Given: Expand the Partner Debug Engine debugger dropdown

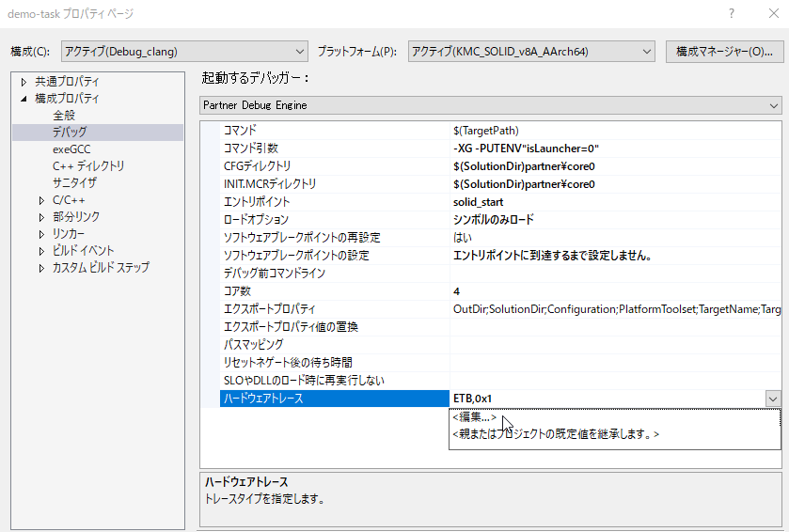Looking at the screenshot, I should tap(491, 105).
